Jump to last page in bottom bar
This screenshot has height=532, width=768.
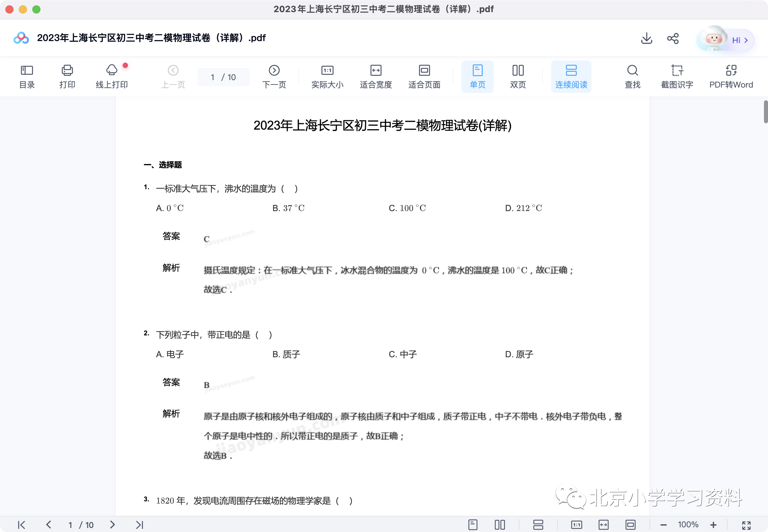[139, 525]
